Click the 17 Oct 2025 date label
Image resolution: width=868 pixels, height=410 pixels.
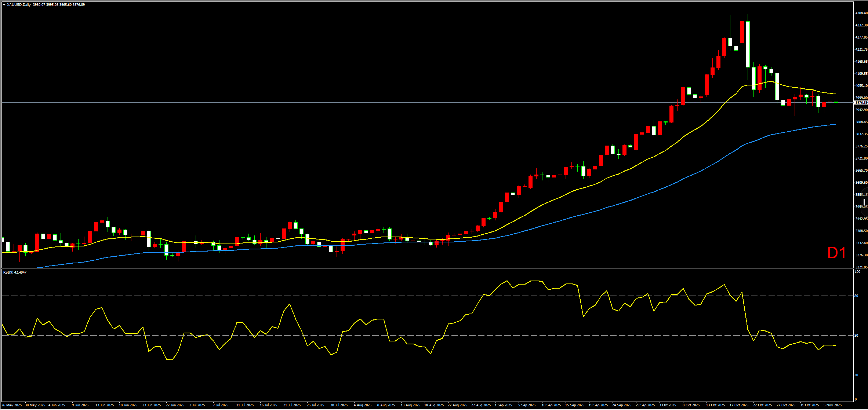739,405
